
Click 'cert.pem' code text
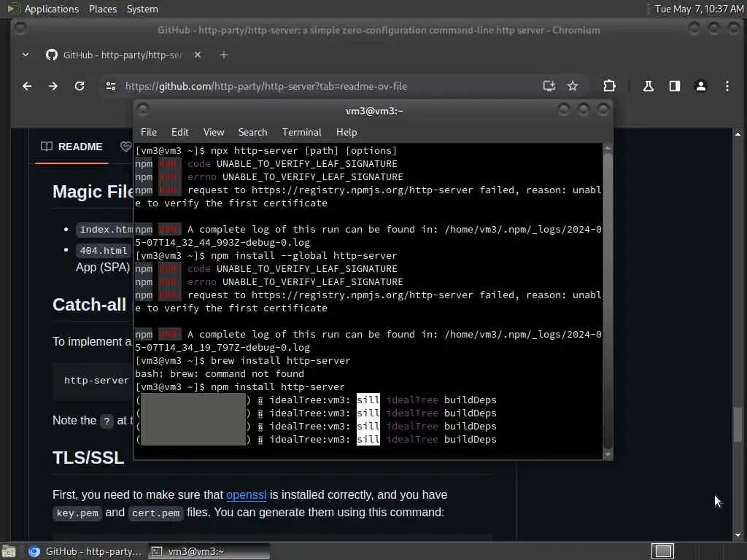click(156, 513)
